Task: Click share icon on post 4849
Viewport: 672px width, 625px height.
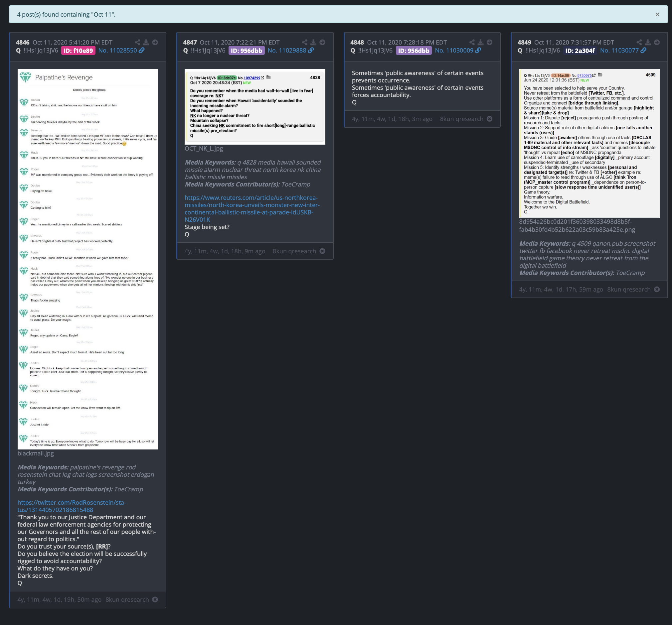Action: coord(639,42)
